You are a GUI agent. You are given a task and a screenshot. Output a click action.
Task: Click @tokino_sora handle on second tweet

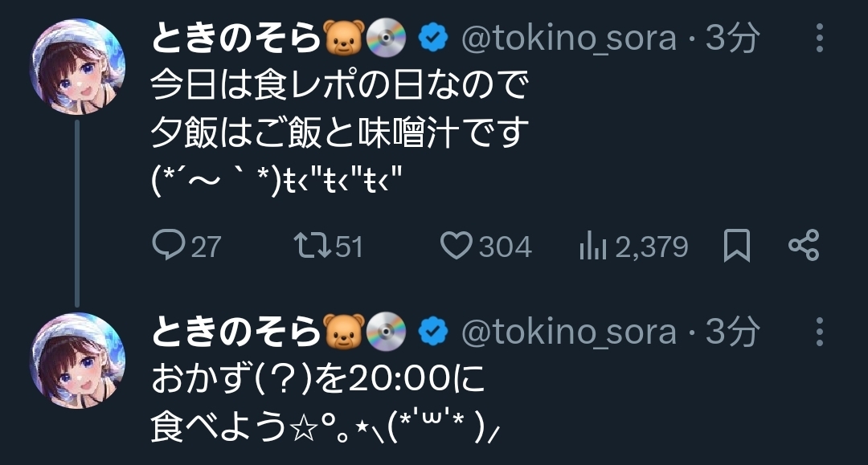click(x=569, y=332)
